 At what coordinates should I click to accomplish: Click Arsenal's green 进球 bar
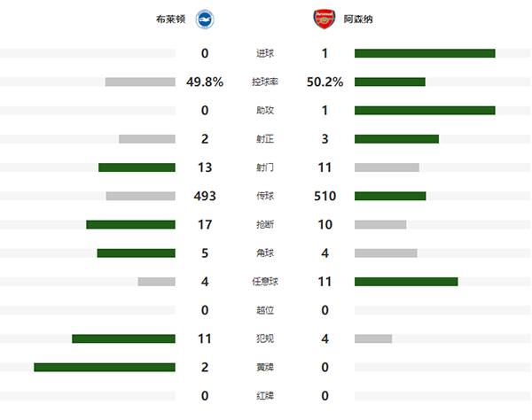point(425,54)
